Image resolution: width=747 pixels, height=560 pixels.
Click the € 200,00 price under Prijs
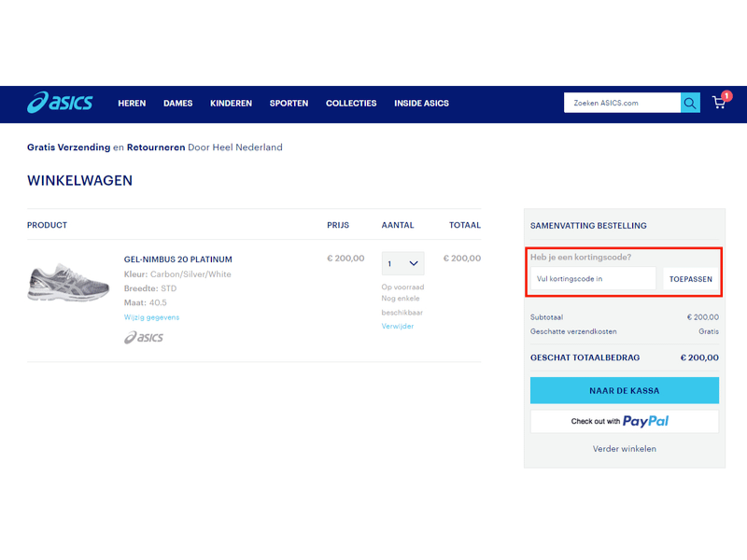tap(345, 259)
